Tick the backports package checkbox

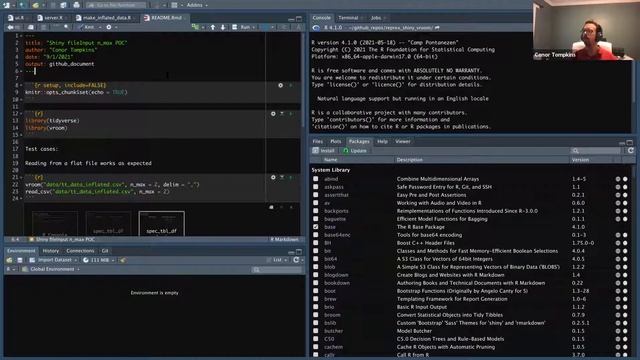(x=316, y=211)
